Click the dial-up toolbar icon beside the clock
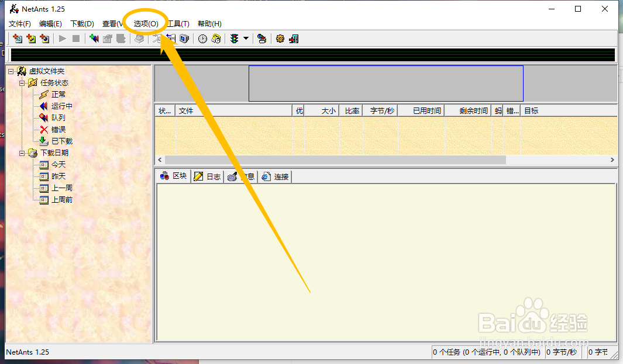 [216, 39]
